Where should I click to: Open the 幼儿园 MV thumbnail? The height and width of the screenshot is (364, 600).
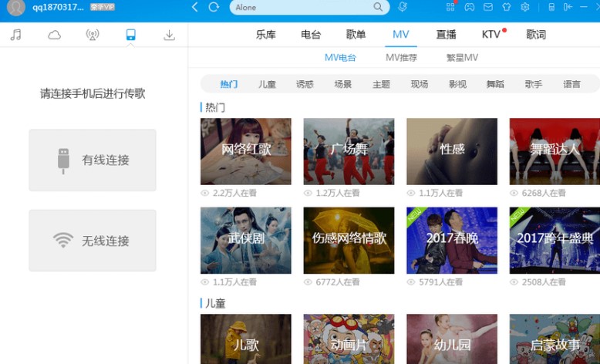(x=452, y=339)
